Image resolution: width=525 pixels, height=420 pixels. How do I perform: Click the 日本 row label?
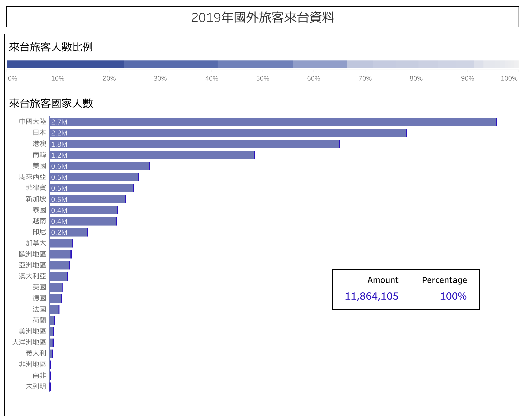[x=39, y=133]
